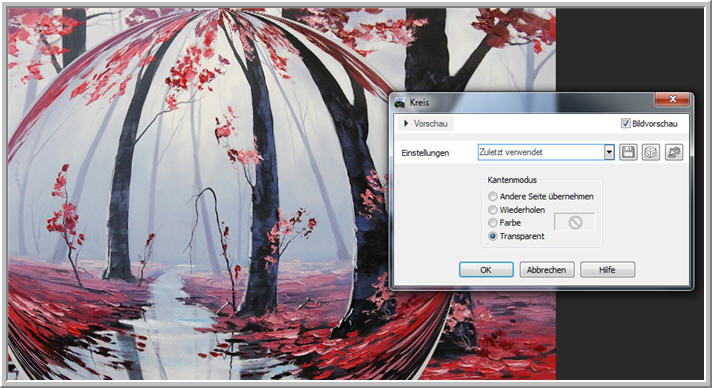712x388 pixels.
Task: Click the save preset floppy disk icon
Action: (x=628, y=152)
